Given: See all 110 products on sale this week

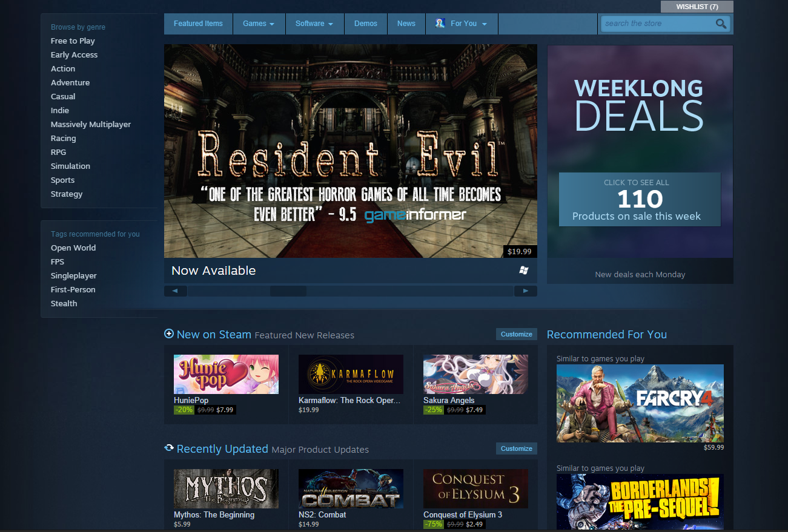Looking at the screenshot, I should (x=640, y=200).
